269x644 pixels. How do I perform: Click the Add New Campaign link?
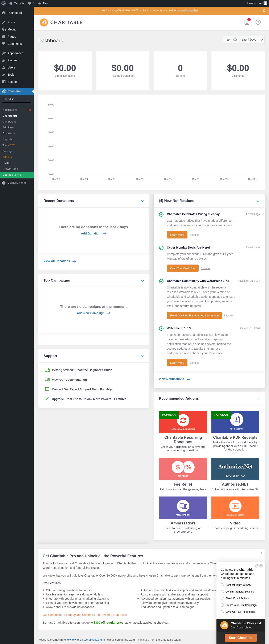tap(94, 313)
